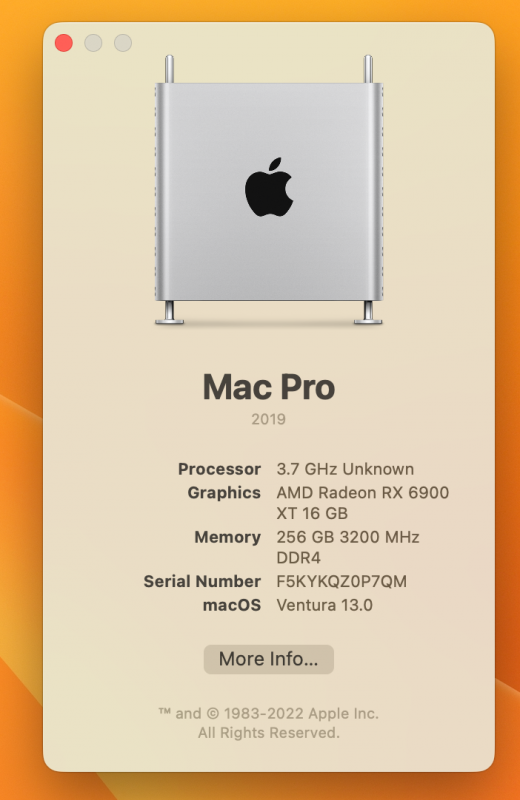Select the serial number F5KYKQZ0P7QM
Viewport: 520px width, 800px height.
[341, 581]
